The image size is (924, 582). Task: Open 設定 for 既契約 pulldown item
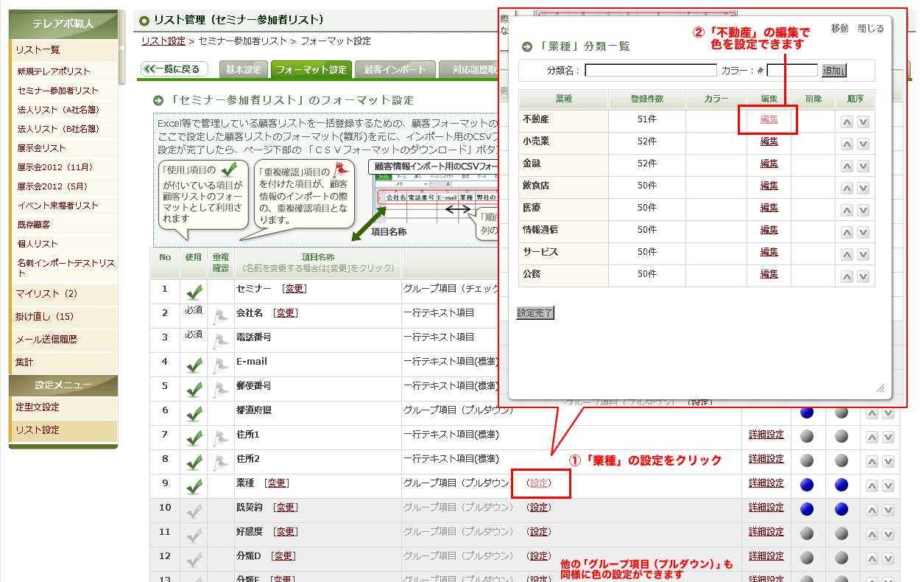[539, 508]
